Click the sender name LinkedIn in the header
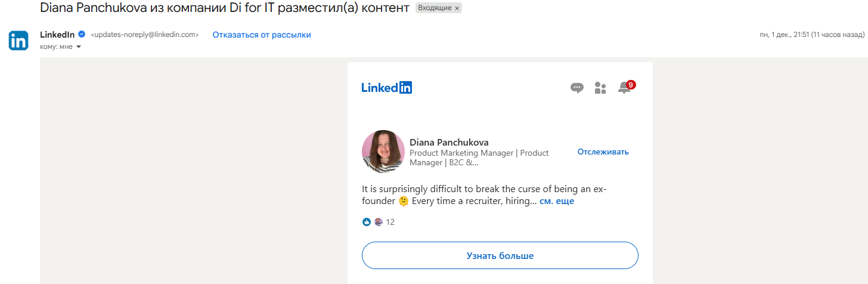Screen dimensions: 868x284 click(x=57, y=35)
